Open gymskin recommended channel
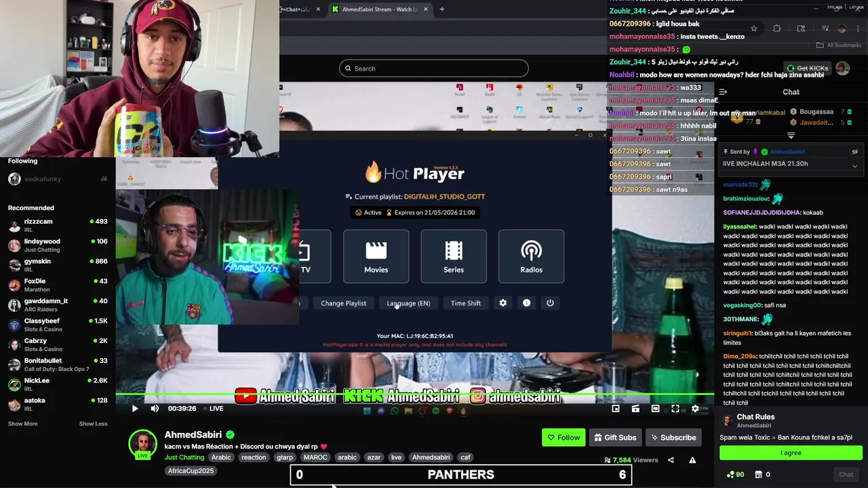The height and width of the screenshot is (488, 868). [x=58, y=265]
